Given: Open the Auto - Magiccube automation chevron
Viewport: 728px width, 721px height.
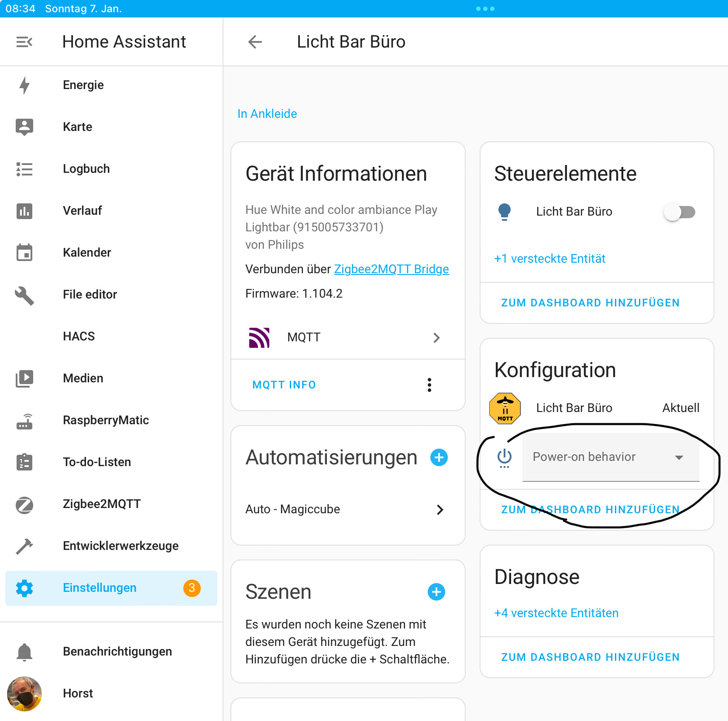Looking at the screenshot, I should tap(440, 509).
